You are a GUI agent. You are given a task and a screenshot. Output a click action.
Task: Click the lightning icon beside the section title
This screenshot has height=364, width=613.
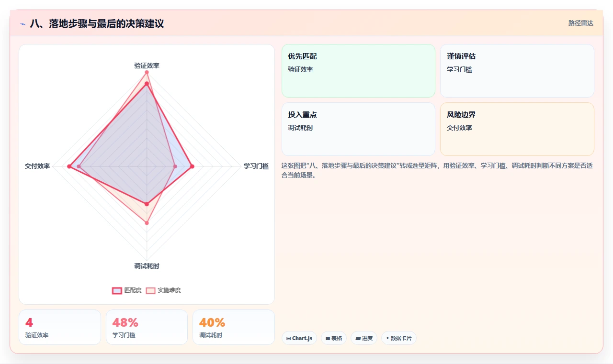[x=23, y=24]
